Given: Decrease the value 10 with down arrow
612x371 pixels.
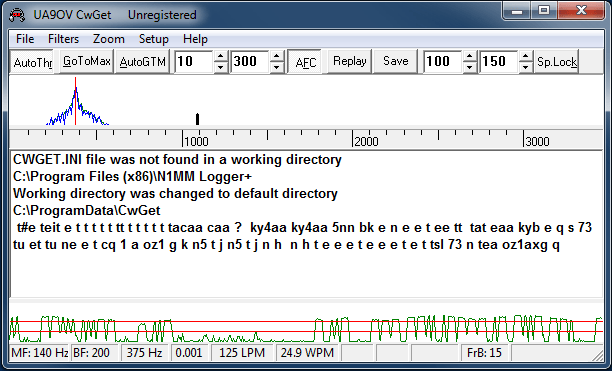Looking at the screenshot, I should pos(221,67).
